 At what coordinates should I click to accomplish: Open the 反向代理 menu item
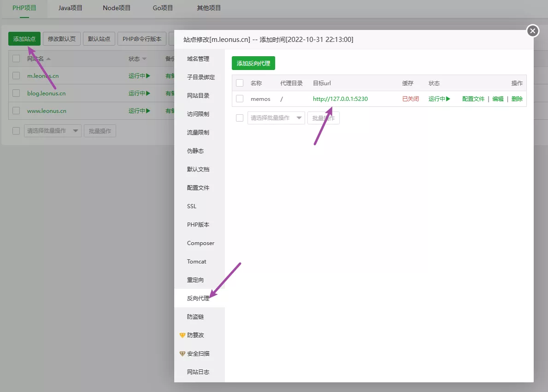pos(198,298)
